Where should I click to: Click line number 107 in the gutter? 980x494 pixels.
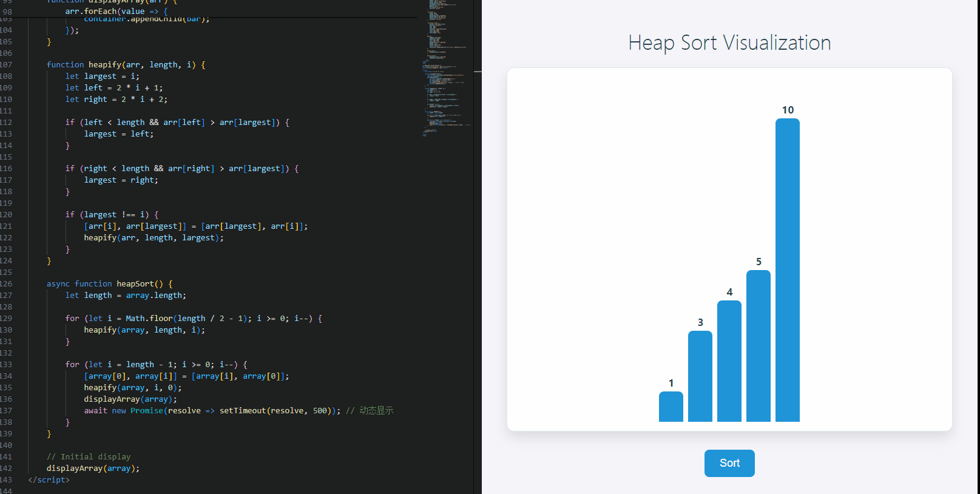point(6,64)
